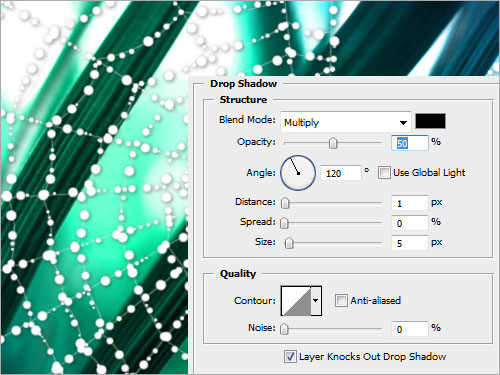The width and height of the screenshot is (500, 375).
Task: Click the Size slider handle
Action: [x=289, y=243]
